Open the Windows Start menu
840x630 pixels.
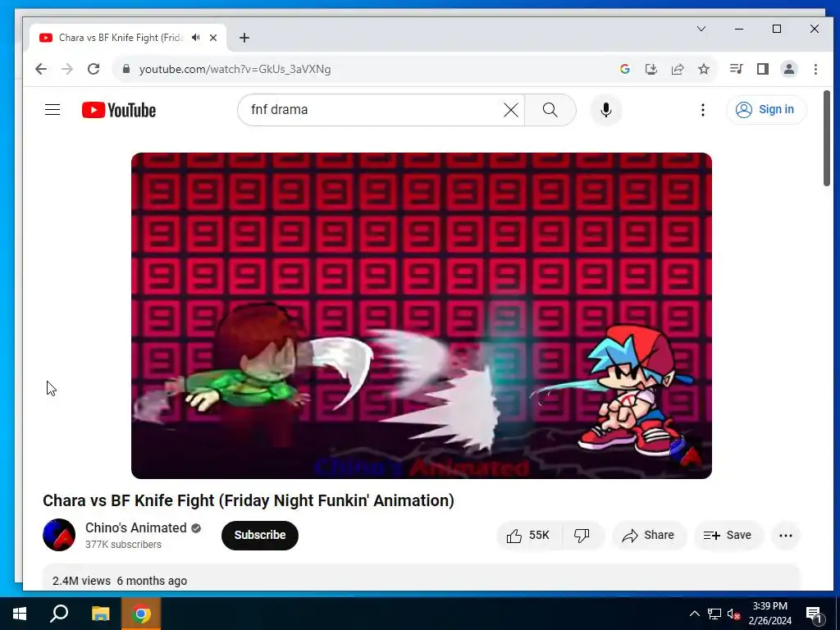20,614
